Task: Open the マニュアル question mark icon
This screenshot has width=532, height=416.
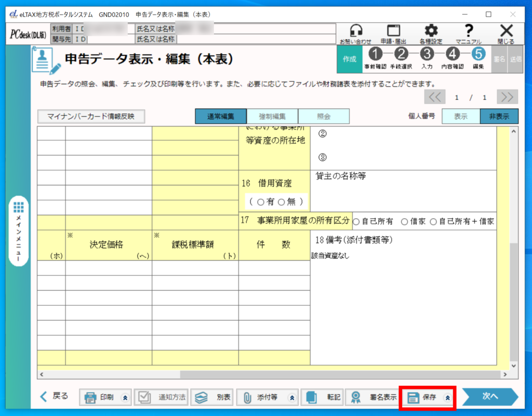Action: pos(469,31)
